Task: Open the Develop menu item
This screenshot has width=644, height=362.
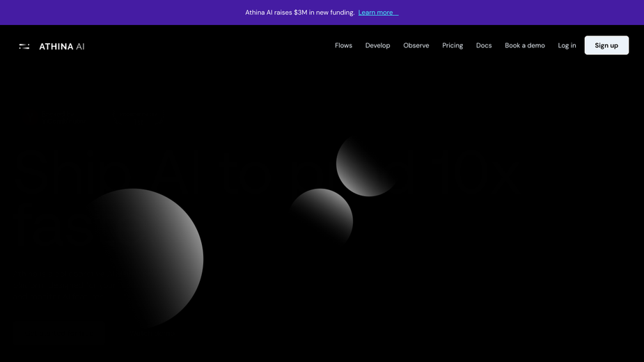Action: click(x=377, y=45)
